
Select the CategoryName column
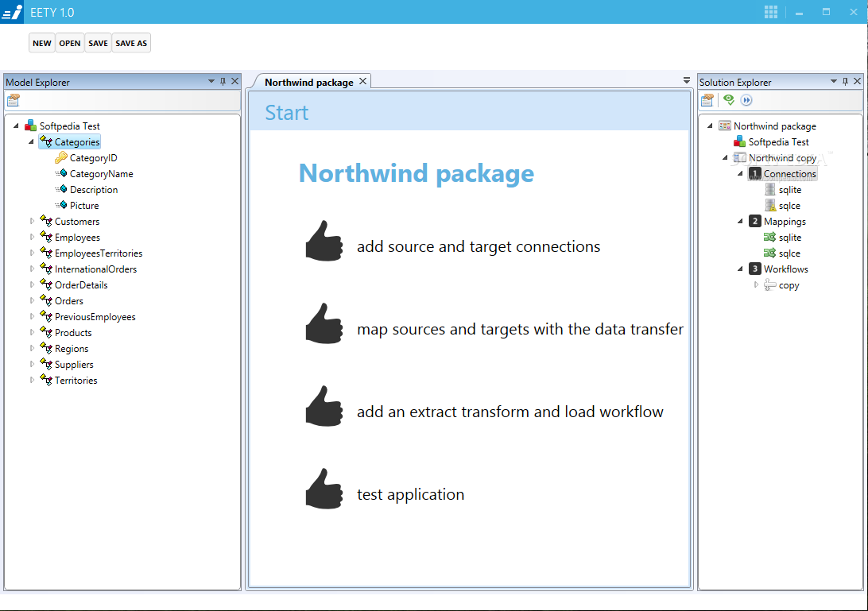pos(101,174)
